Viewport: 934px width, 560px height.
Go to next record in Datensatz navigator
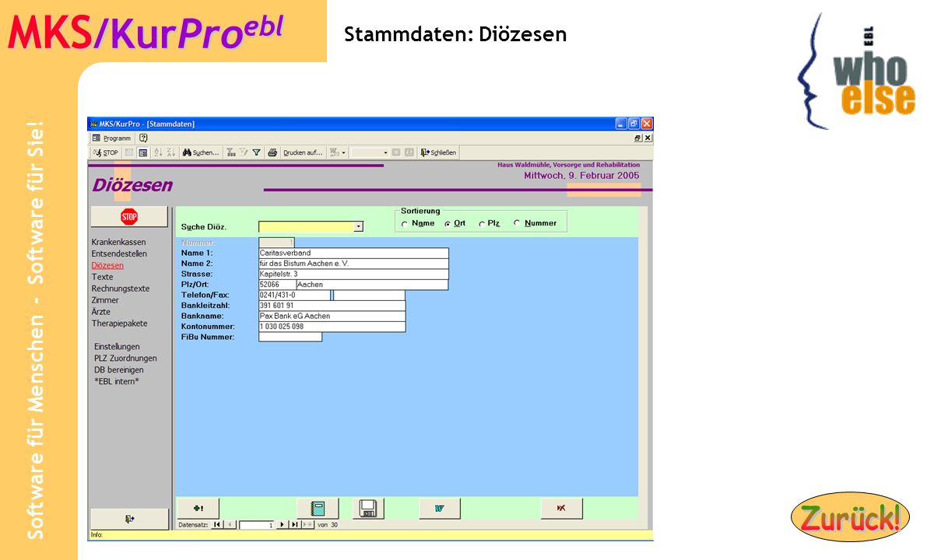tap(282, 525)
